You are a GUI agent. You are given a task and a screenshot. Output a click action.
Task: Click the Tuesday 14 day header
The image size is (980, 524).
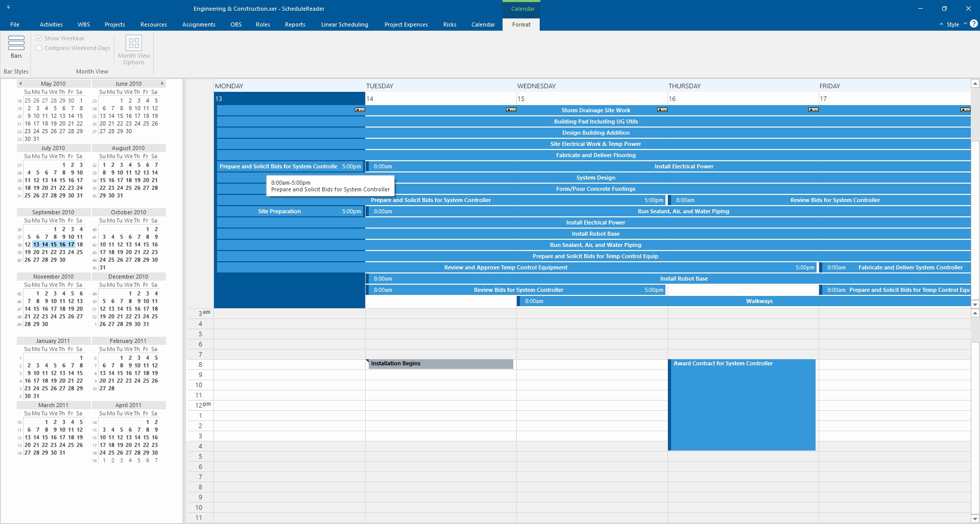441,98
